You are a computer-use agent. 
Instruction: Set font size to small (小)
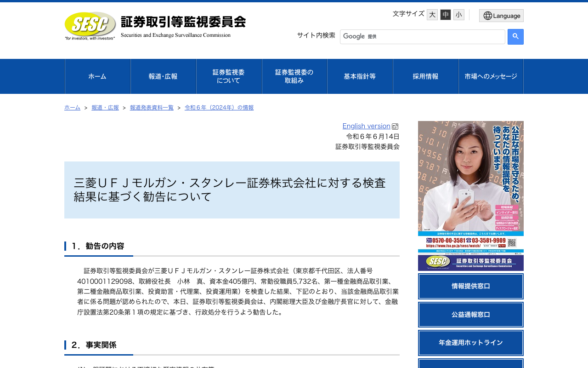tap(459, 15)
